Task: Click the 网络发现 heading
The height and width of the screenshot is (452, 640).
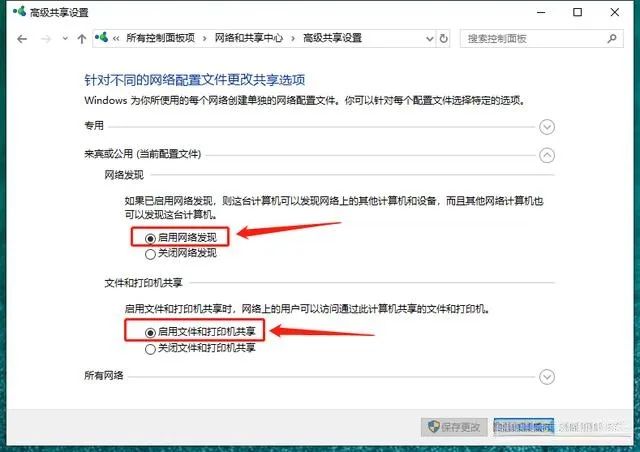Action: pos(124,175)
